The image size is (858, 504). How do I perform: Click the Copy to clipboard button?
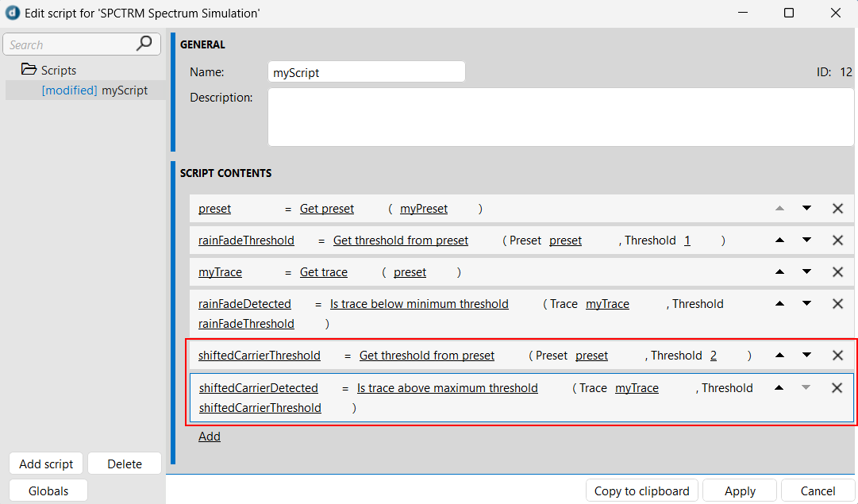[641, 490]
